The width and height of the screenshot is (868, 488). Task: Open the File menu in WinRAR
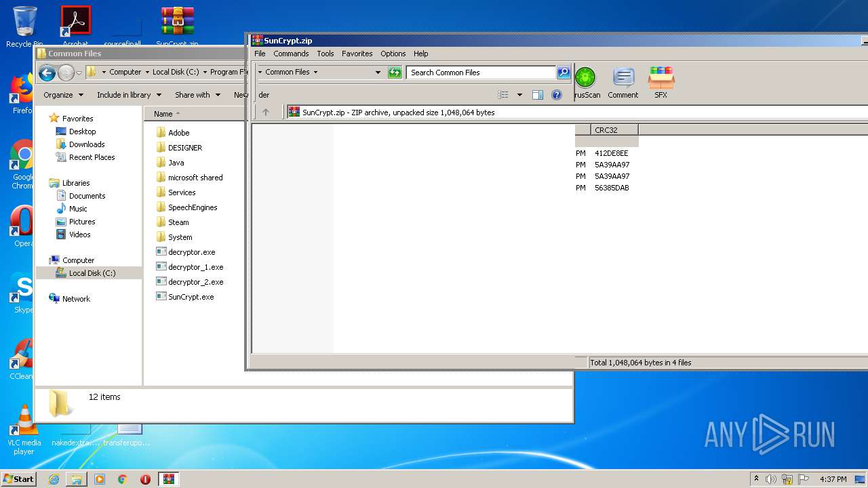pyautogui.click(x=260, y=54)
